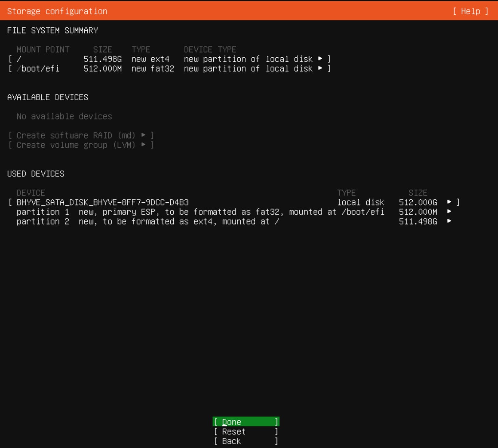Select the / mount point entry
Image resolution: width=498 pixels, height=448 pixels.
tap(169, 59)
